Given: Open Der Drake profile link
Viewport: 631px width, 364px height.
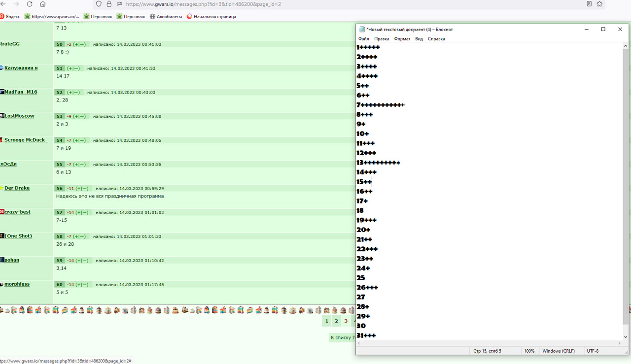Looking at the screenshot, I should [17, 188].
